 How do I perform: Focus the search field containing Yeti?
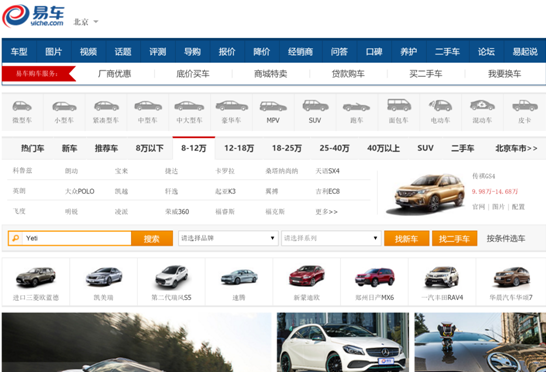(x=77, y=238)
